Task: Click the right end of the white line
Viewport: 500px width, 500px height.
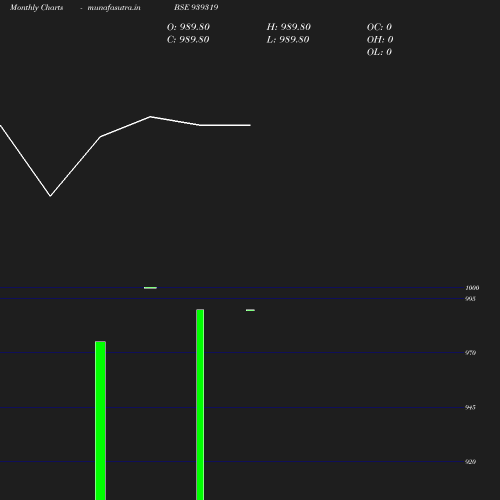Action: click(250, 125)
